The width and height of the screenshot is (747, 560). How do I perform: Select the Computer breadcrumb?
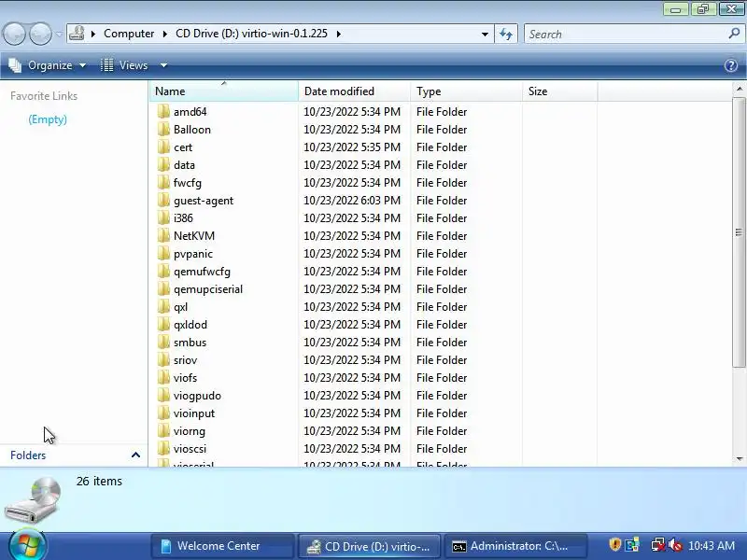point(129,34)
